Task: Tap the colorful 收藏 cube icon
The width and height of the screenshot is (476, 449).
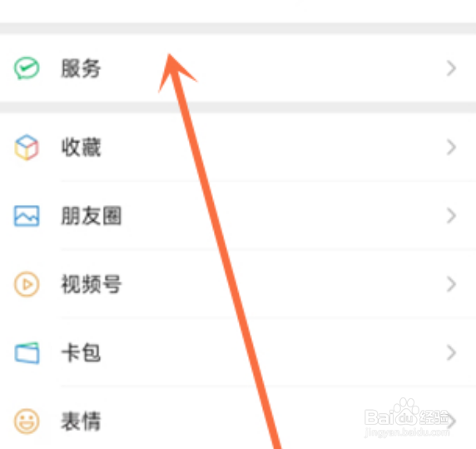Action: coord(27,147)
